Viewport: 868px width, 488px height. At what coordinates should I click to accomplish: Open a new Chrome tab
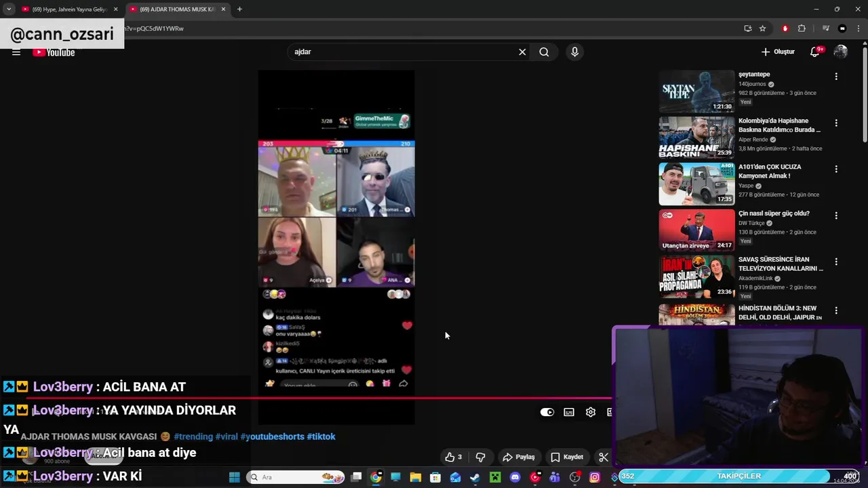point(239,9)
